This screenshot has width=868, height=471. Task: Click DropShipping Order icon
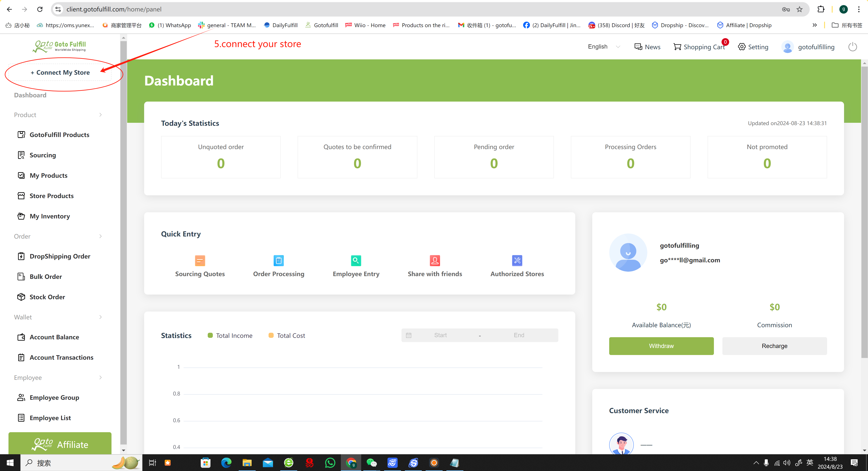(21, 256)
